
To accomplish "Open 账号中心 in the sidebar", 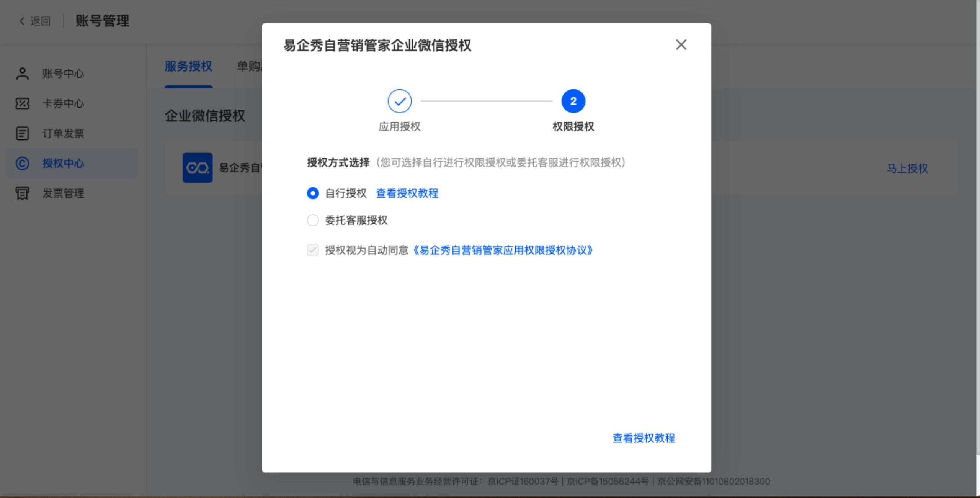I will [x=72, y=74].
